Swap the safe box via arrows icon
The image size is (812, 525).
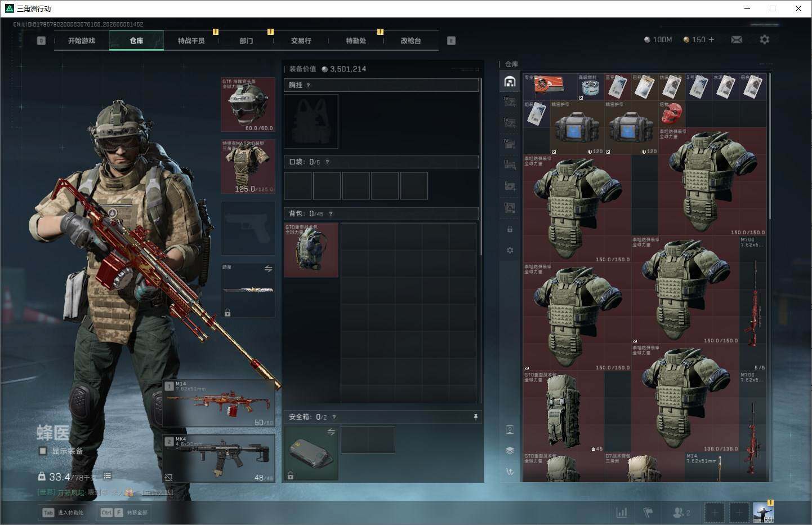coord(331,432)
